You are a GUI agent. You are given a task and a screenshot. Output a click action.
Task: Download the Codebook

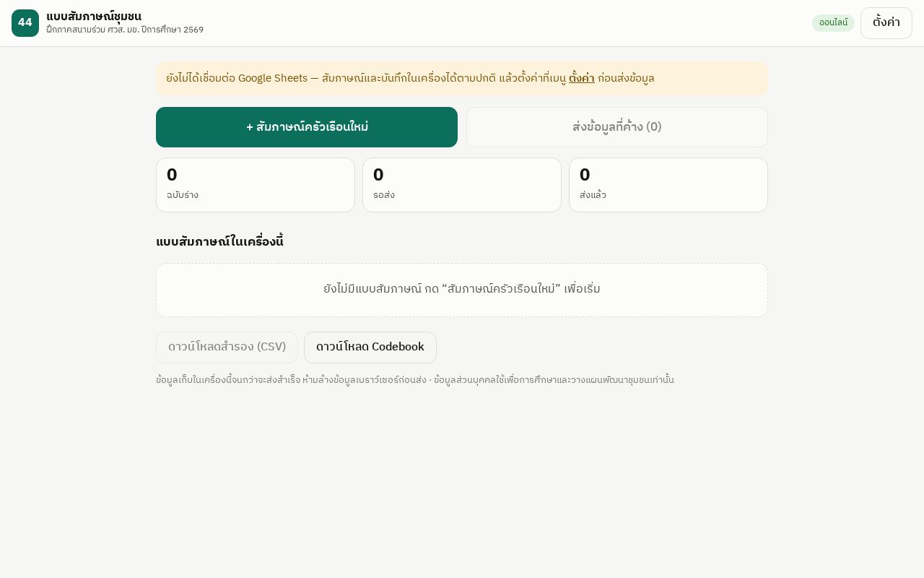370,348
